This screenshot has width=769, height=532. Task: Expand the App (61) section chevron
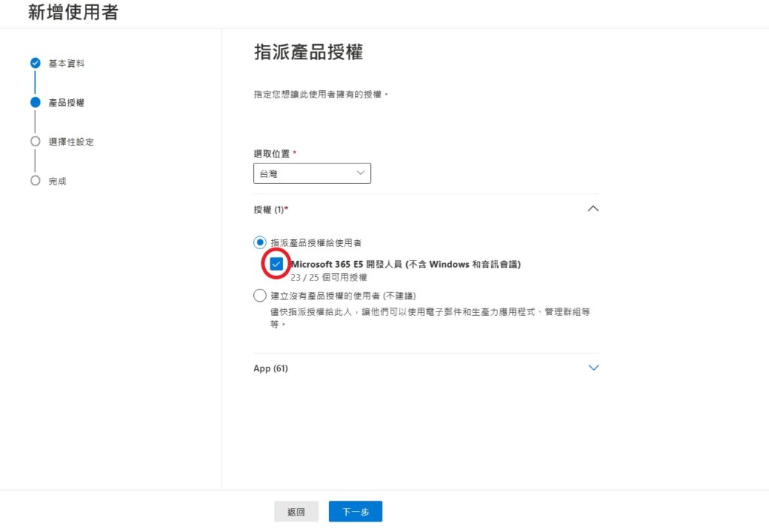(x=593, y=368)
